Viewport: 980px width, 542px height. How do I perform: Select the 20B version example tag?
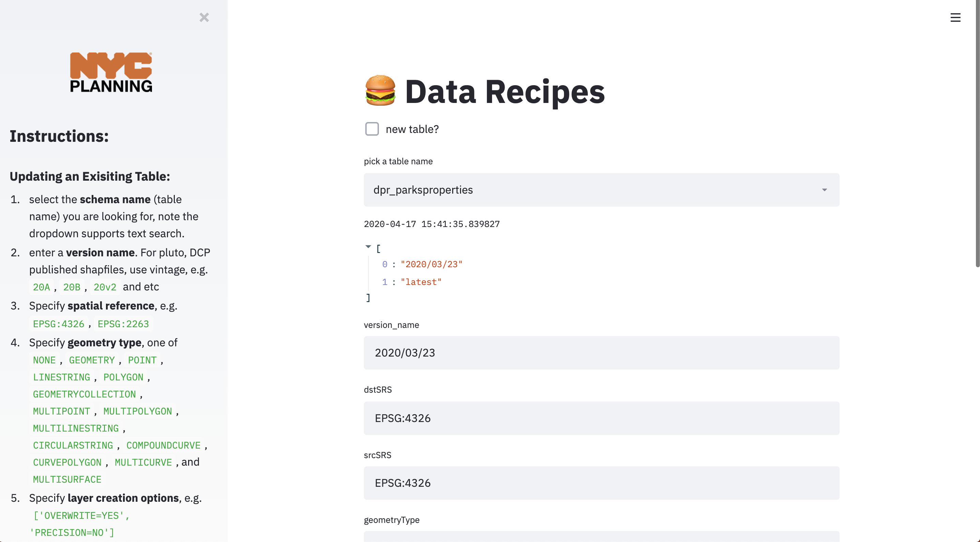point(72,287)
